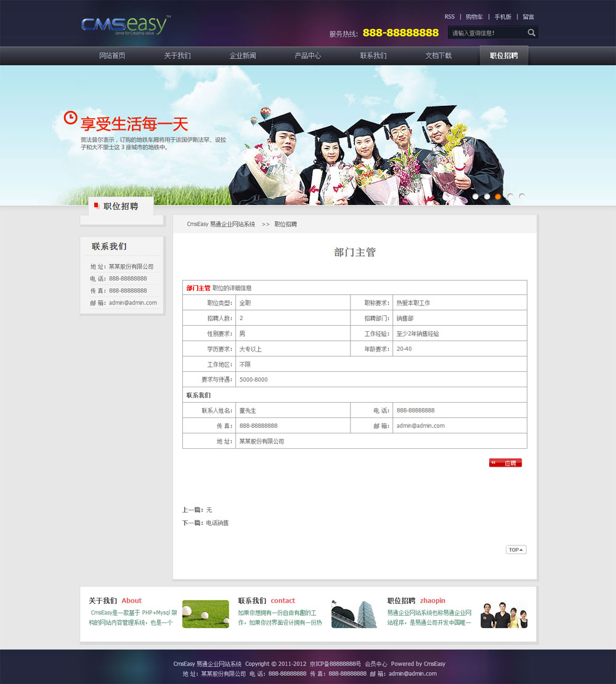Viewport: 616px width, 684px height.
Task: Select the last banner slider dot
Action: pos(522,196)
